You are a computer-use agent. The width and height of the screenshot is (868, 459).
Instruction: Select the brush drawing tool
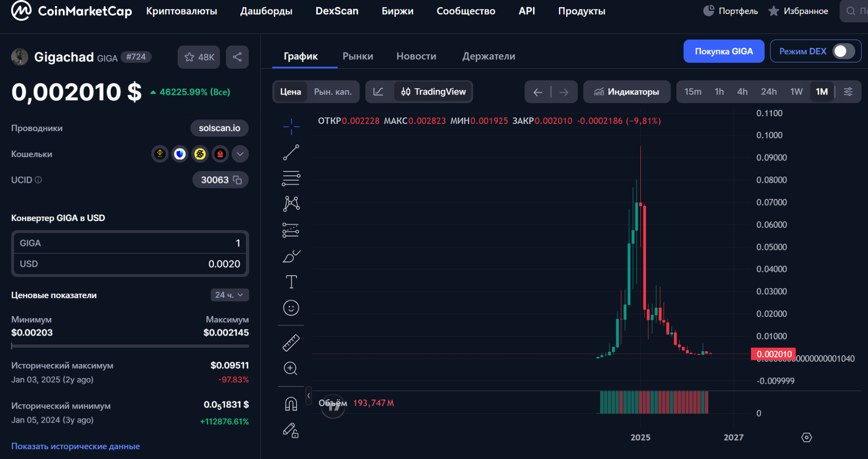coord(291,256)
